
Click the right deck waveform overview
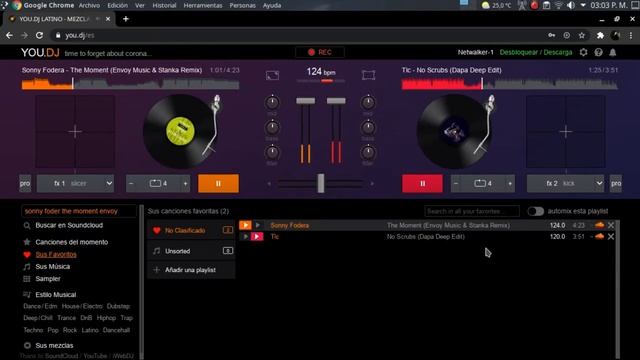509,83
